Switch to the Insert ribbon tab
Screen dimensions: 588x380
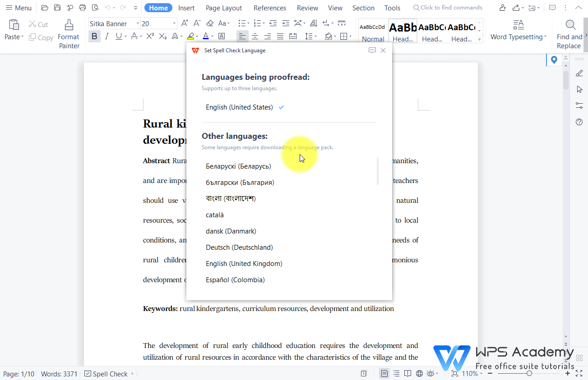186,8
